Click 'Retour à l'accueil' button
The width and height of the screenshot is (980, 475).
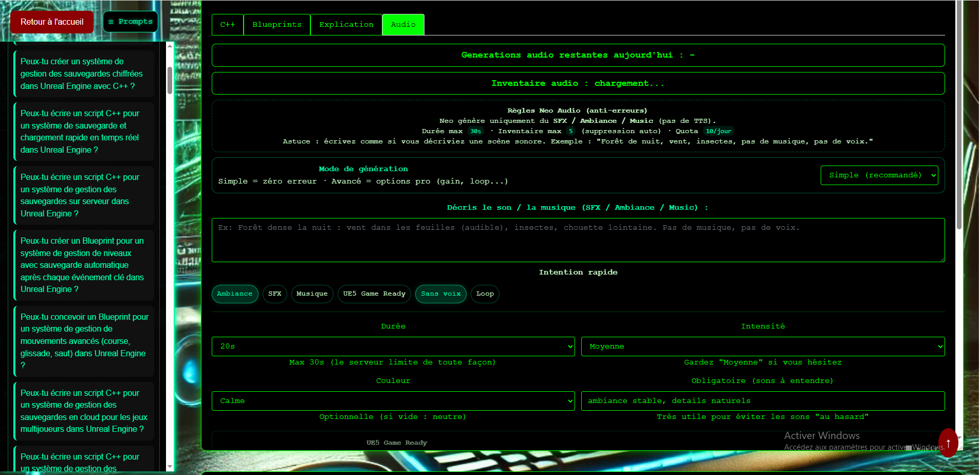51,22
